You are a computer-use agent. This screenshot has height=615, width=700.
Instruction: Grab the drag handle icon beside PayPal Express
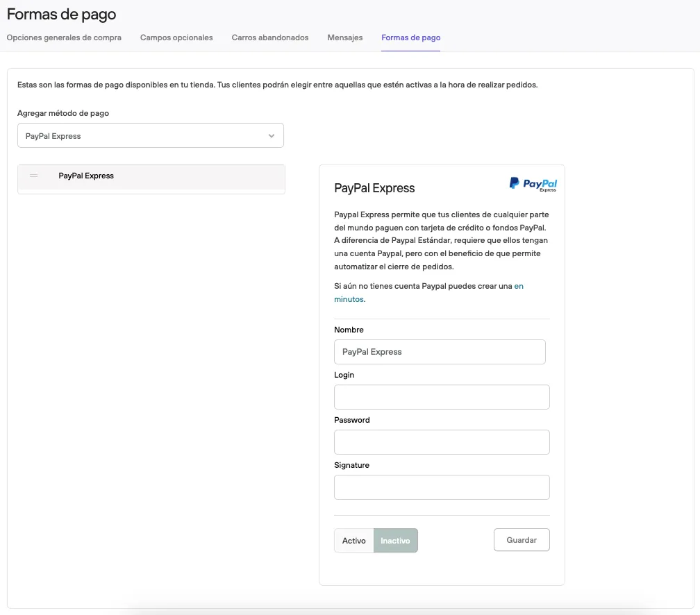point(33,176)
